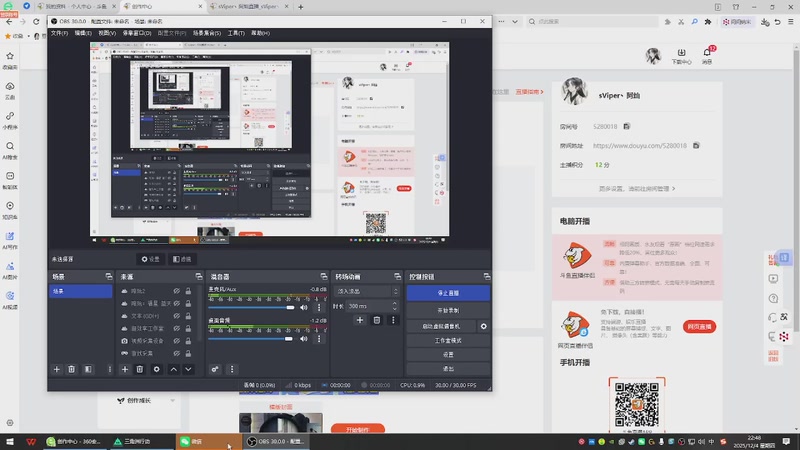Click the OBS button in the Windows taskbar

276,441
